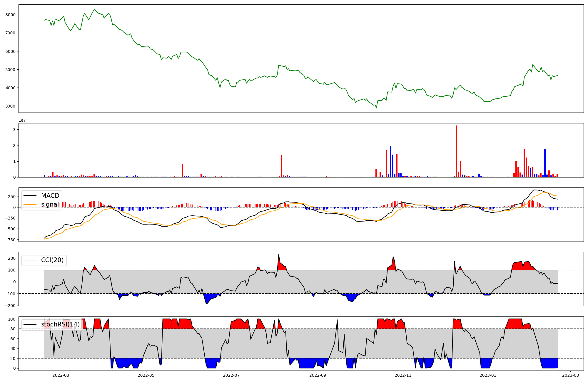Click the 1e7 volume scale label
Viewport: 588px width, 382px height.
pos(22,120)
